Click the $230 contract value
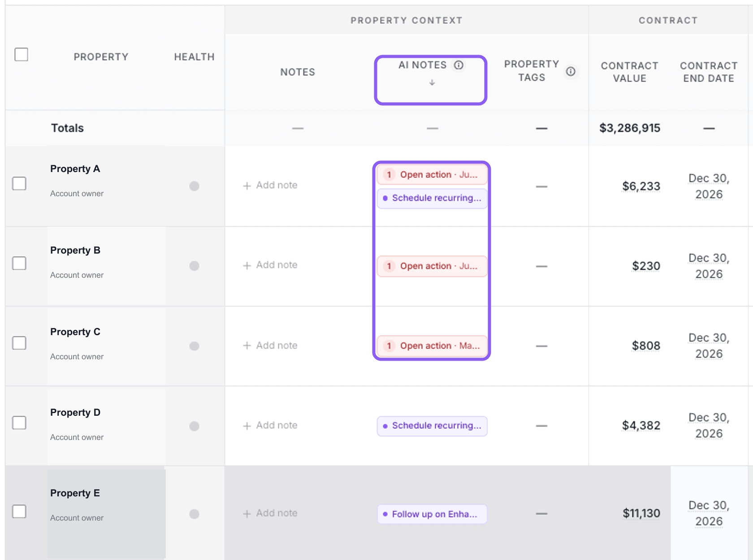 point(646,266)
